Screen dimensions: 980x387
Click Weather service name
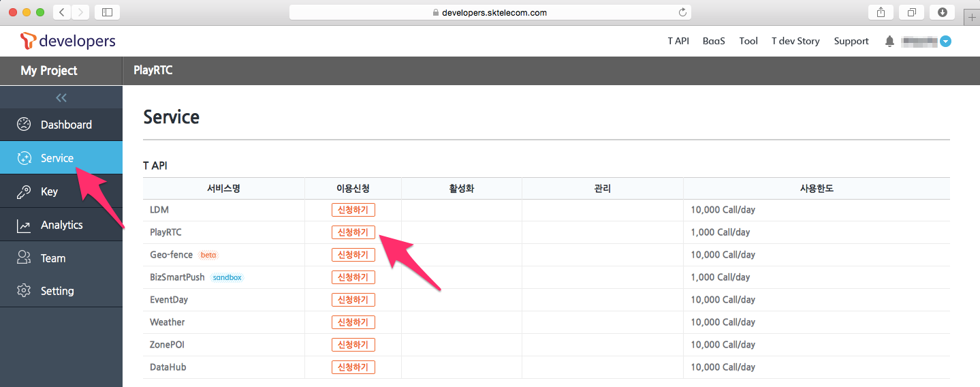tap(168, 322)
